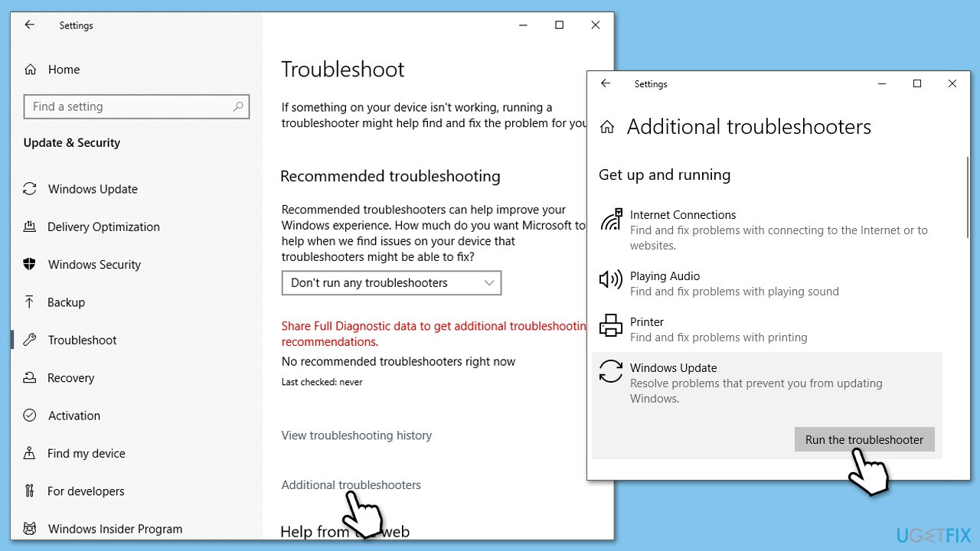Click the back arrow in the Additional troubleshooters window

(x=605, y=83)
